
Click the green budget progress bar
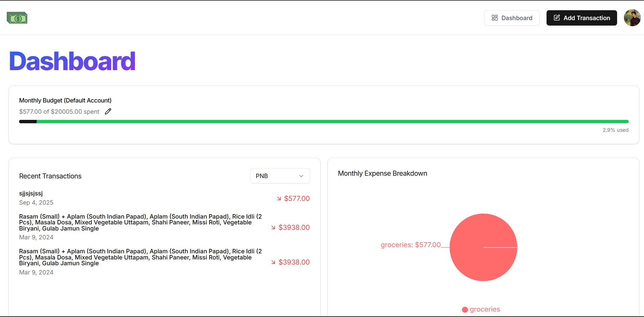point(324,121)
